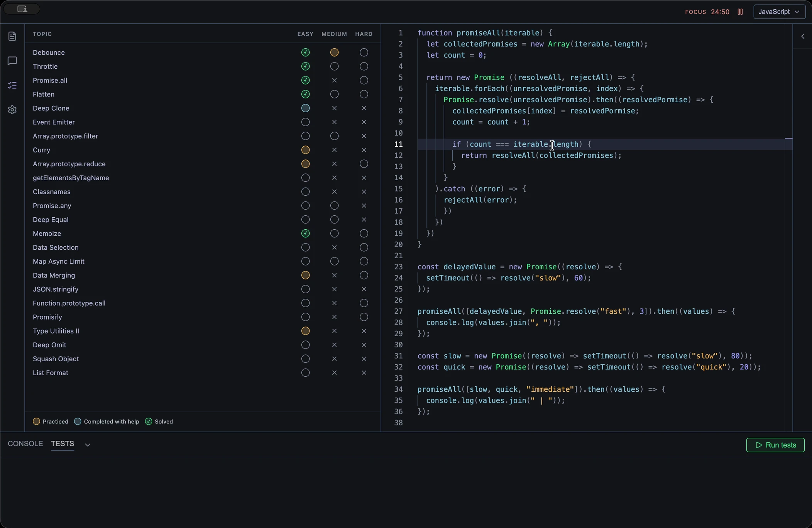The image size is (812, 528).
Task: Select Memoize hard circle
Action: 364,234
